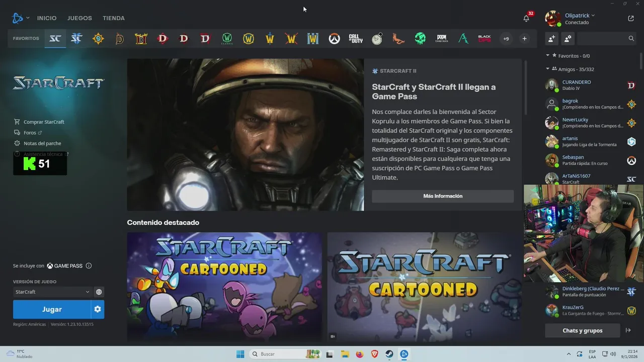Open Doom The Dark Ages icon
Image resolution: width=644 pixels, height=362 pixels.
point(442,39)
